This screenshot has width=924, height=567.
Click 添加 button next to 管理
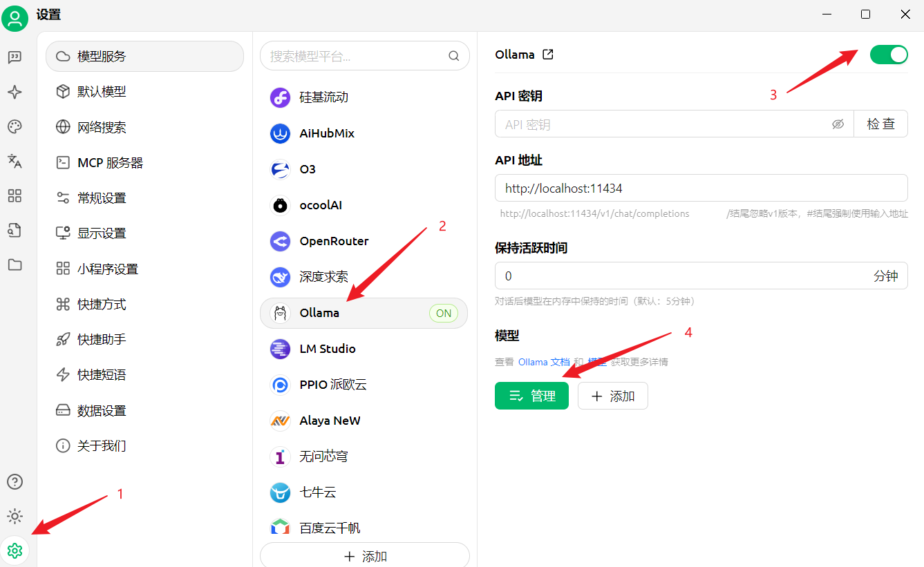[x=613, y=396]
